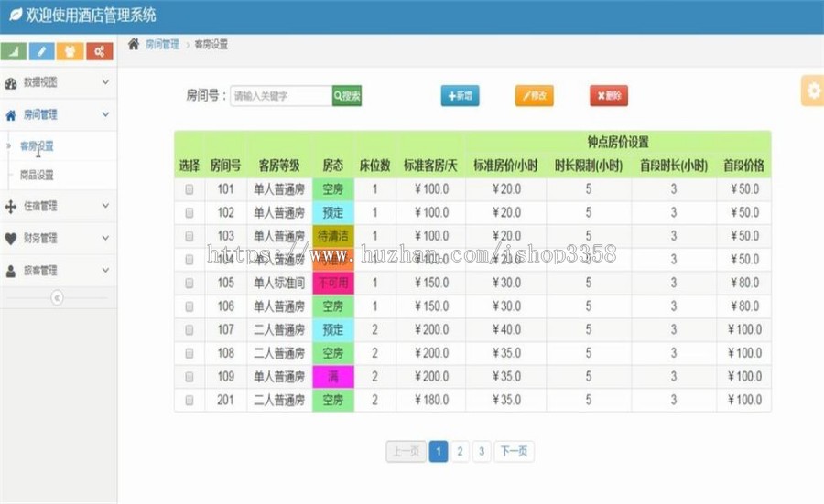The image size is (824, 504).
Task: Click the 首段价格 column header
Action: point(743,166)
